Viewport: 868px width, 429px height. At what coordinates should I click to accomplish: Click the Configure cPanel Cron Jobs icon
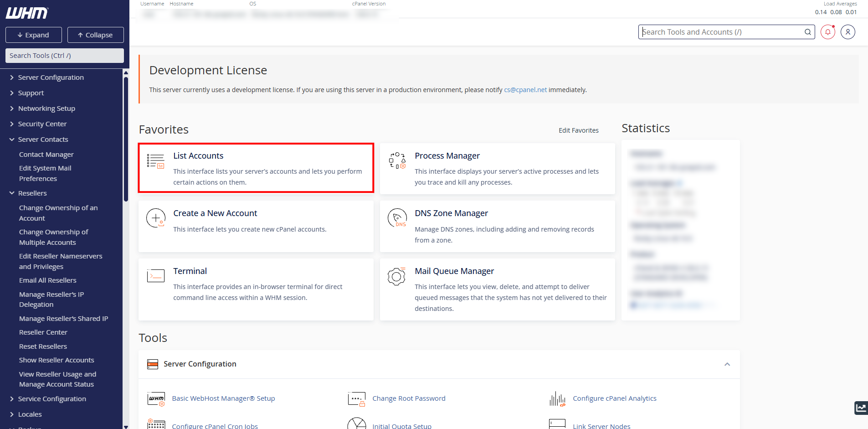tap(156, 424)
